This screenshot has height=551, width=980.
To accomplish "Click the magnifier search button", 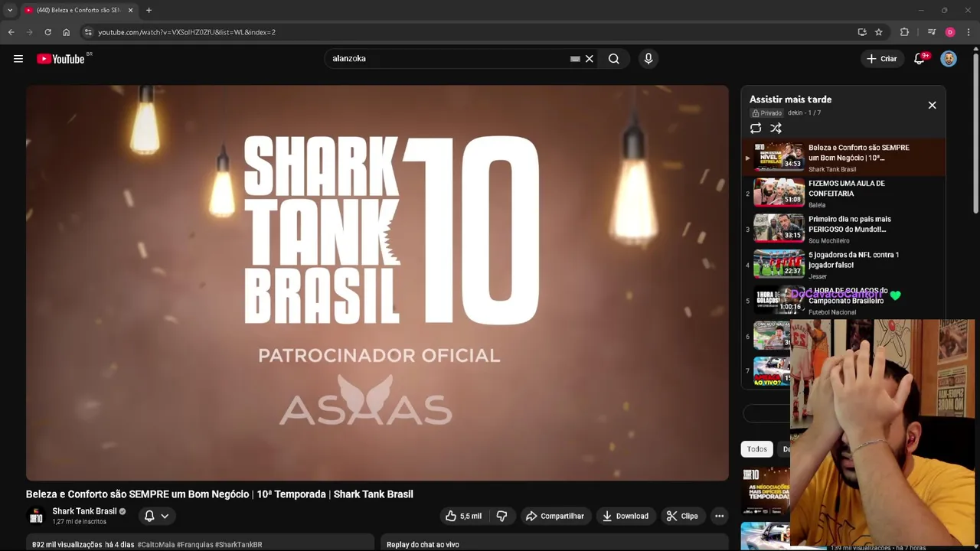I will click(x=614, y=59).
